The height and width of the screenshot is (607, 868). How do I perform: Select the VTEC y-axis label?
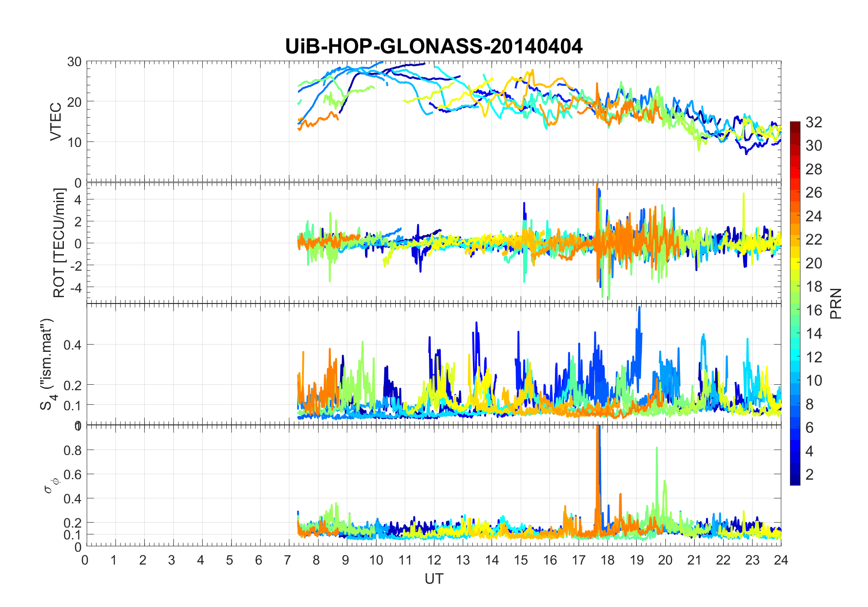tap(56, 122)
